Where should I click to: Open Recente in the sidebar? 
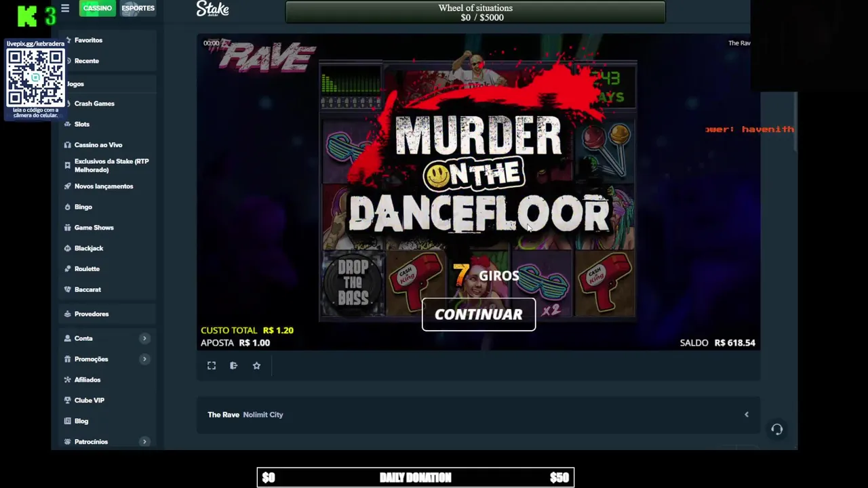point(86,61)
